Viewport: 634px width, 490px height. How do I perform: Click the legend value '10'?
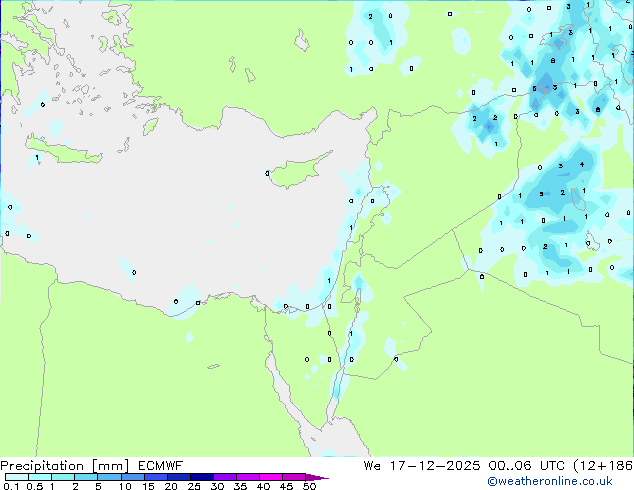125,486
